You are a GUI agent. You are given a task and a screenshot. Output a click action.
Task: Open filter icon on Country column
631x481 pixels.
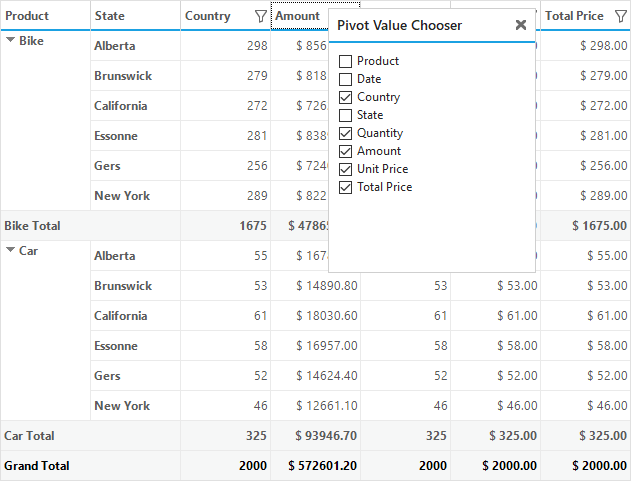(x=261, y=16)
